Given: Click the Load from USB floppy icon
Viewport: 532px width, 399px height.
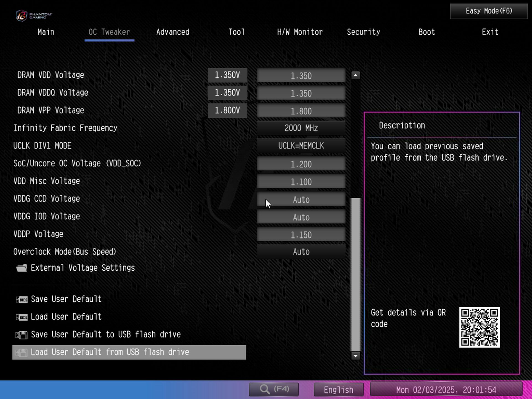Looking at the screenshot, I should (x=22, y=353).
